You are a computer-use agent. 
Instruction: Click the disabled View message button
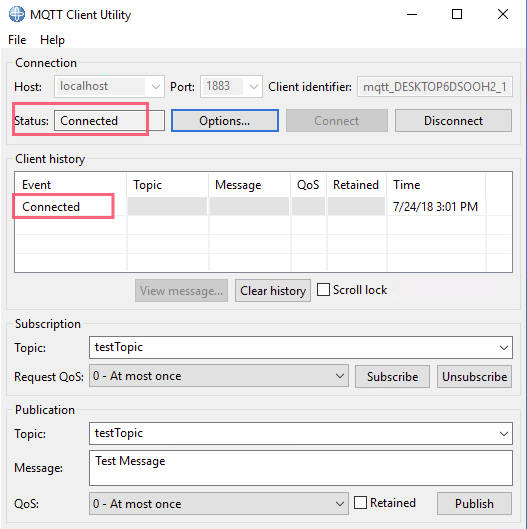[182, 290]
